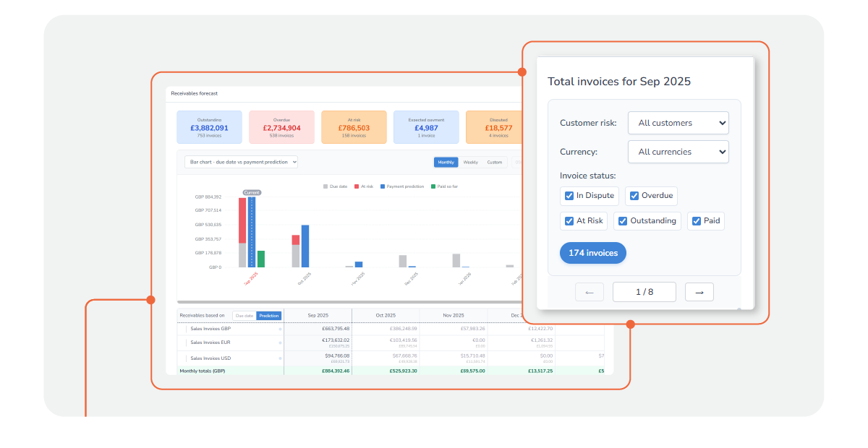Click the row handle beside Sales Invoices USD
Image resolution: width=868 pixels, height=448 pixels.
click(x=186, y=358)
